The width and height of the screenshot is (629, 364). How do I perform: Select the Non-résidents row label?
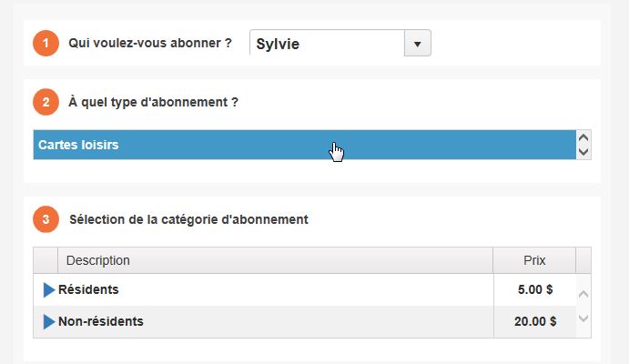click(x=101, y=321)
